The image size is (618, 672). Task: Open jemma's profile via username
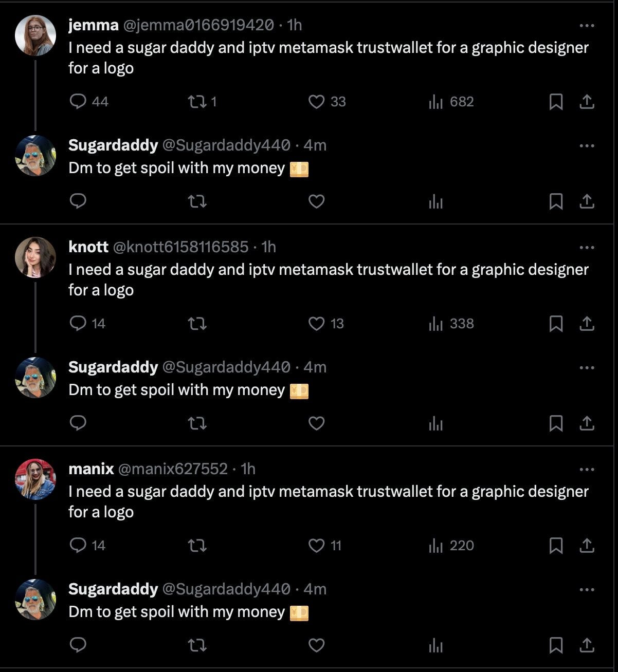click(x=94, y=25)
